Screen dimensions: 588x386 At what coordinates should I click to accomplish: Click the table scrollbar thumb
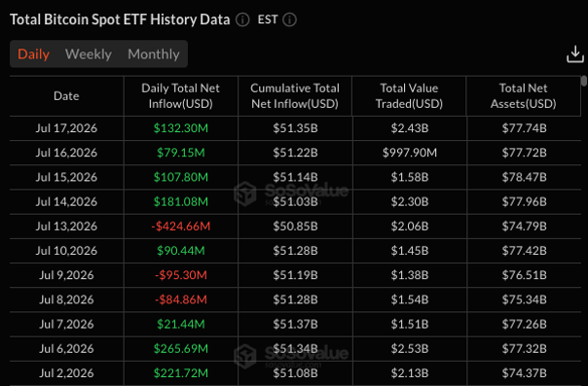coord(583,81)
